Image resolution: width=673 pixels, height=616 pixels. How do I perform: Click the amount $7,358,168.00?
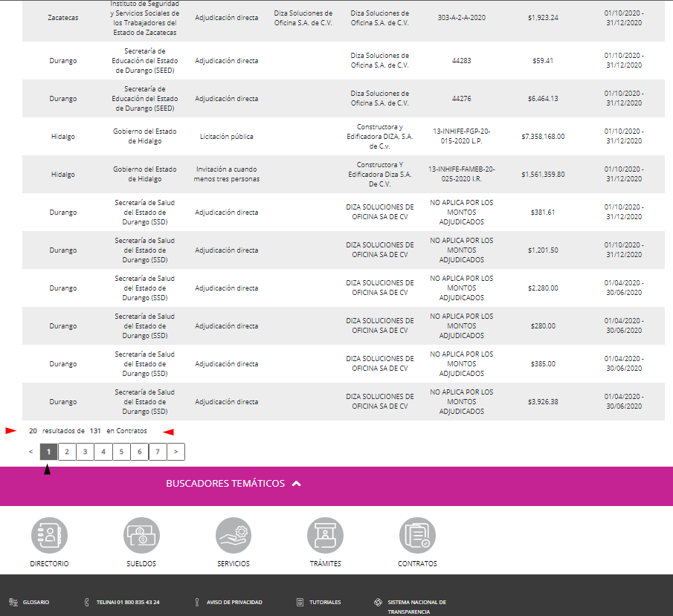pyautogui.click(x=543, y=137)
